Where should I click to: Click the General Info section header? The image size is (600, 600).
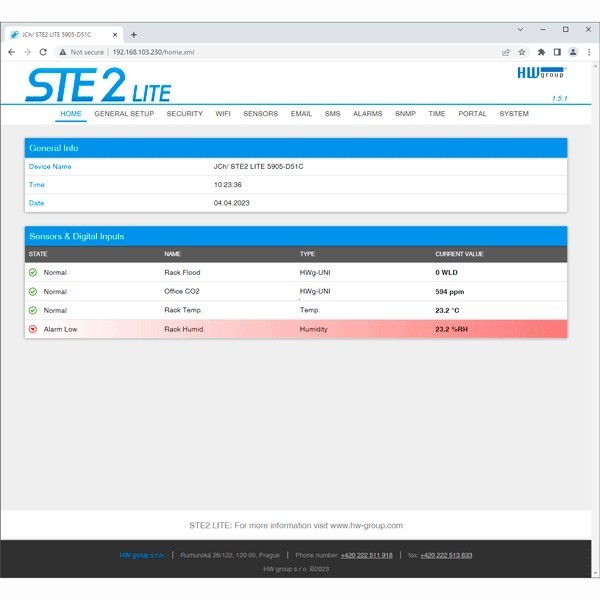(296, 148)
